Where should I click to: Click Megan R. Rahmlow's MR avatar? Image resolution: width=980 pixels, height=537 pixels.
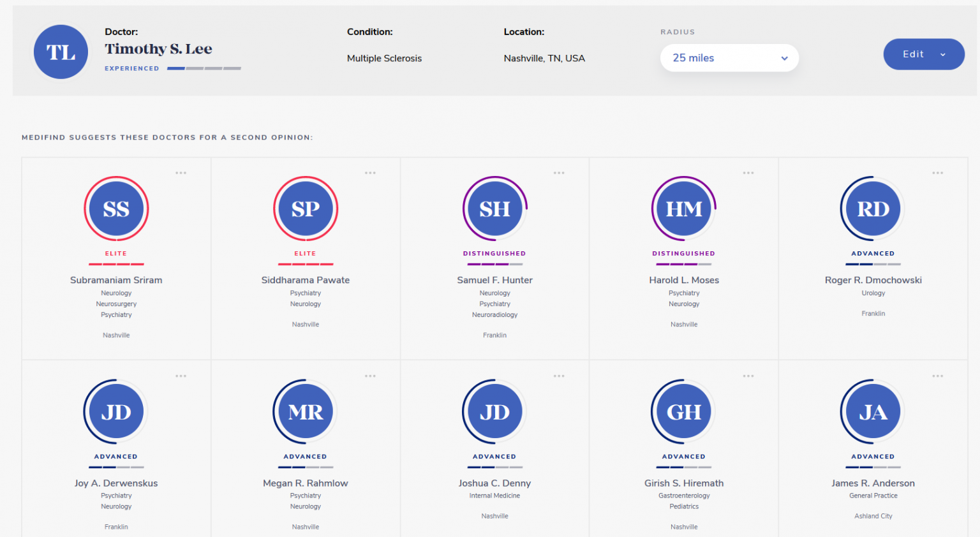click(x=306, y=412)
